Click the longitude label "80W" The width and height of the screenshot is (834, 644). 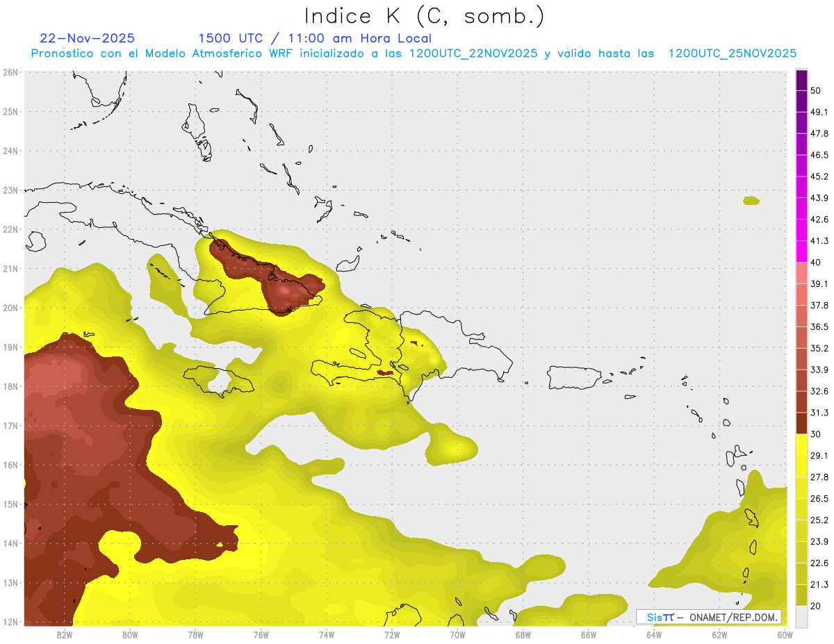tap(130, 634)
